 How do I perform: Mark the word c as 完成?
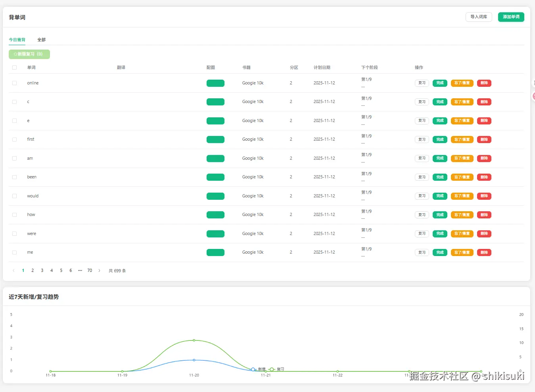tap(439, 102)
